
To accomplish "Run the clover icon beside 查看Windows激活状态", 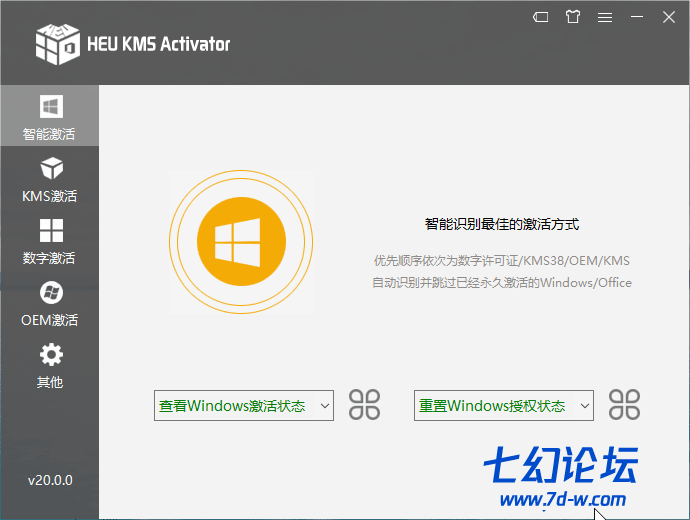I will (364, 405).
